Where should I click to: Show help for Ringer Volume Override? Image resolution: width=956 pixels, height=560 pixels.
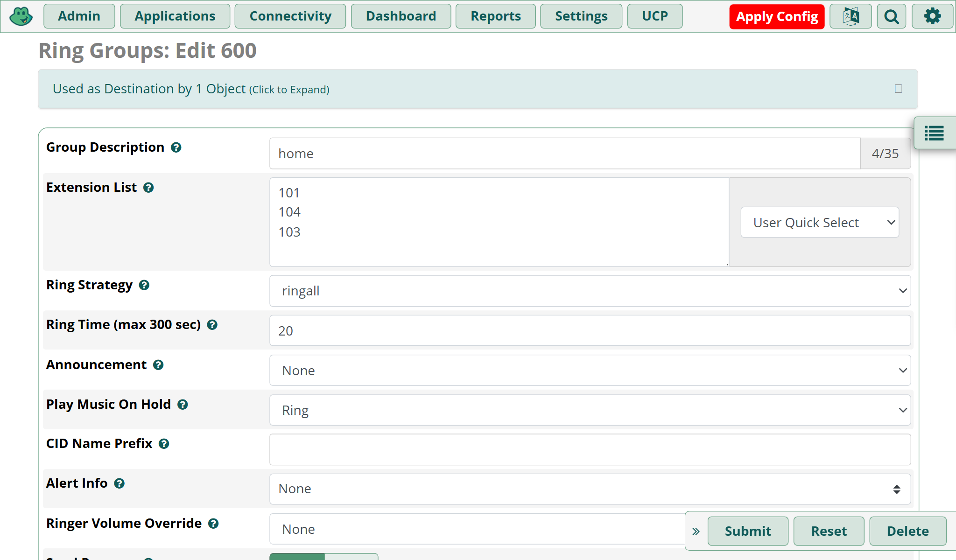tap(213, 524)
